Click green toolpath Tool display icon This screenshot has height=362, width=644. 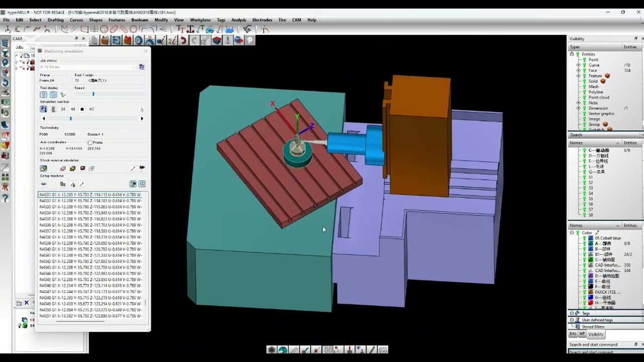(63, 95)
